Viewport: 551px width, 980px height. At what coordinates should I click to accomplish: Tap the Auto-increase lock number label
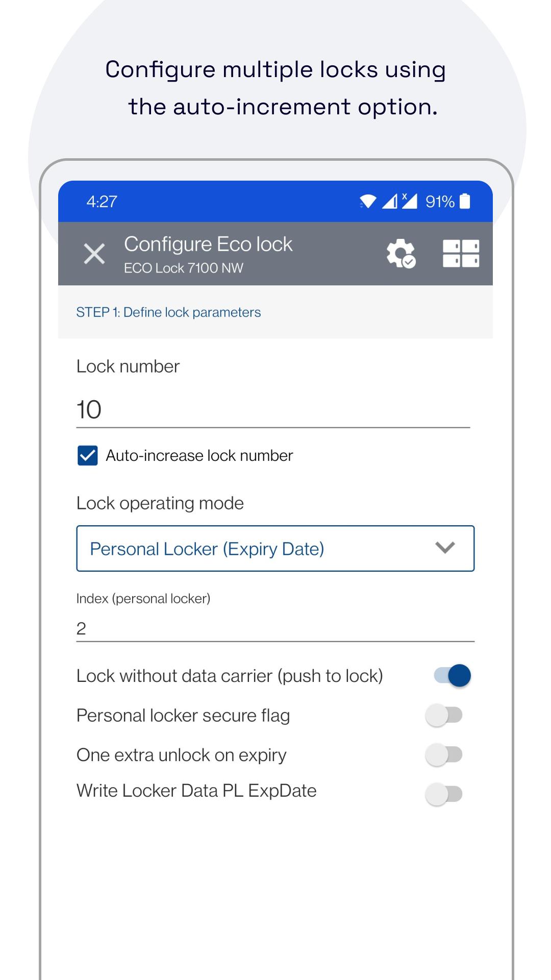coord(199,455)
